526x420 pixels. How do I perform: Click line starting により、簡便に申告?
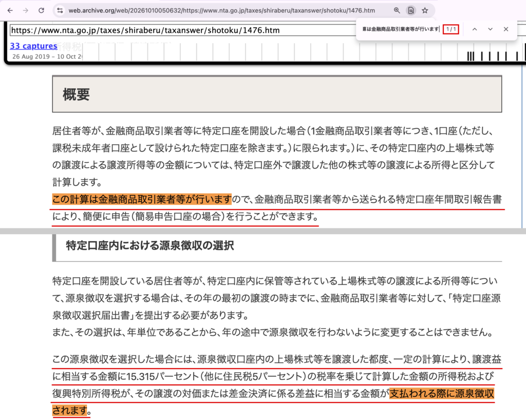(x=185, y=217)
